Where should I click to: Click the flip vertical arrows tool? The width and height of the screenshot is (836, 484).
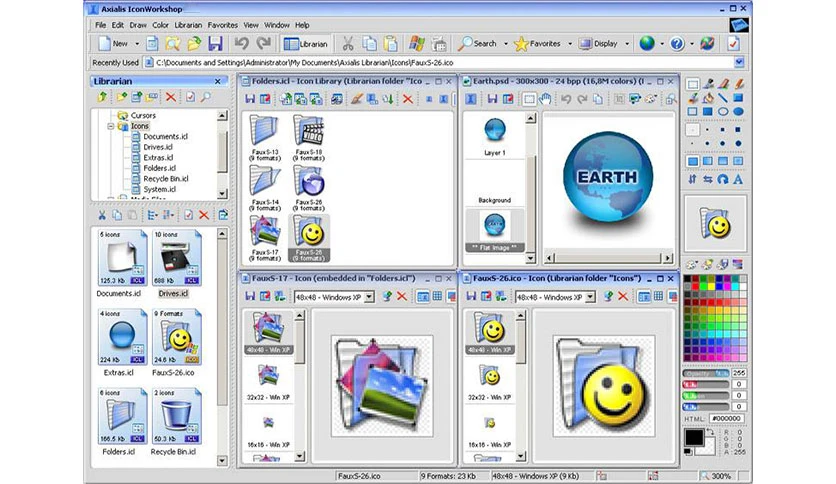tap(693, 180)
